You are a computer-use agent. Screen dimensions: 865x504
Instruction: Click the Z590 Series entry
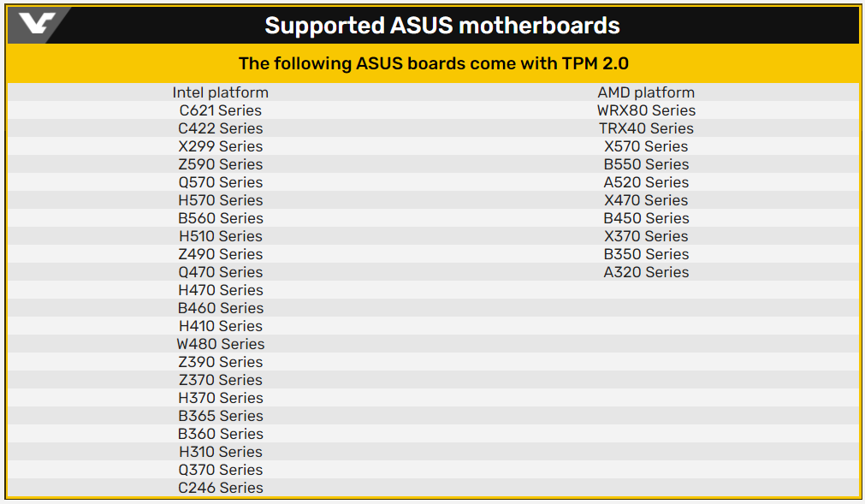[220, 164]
